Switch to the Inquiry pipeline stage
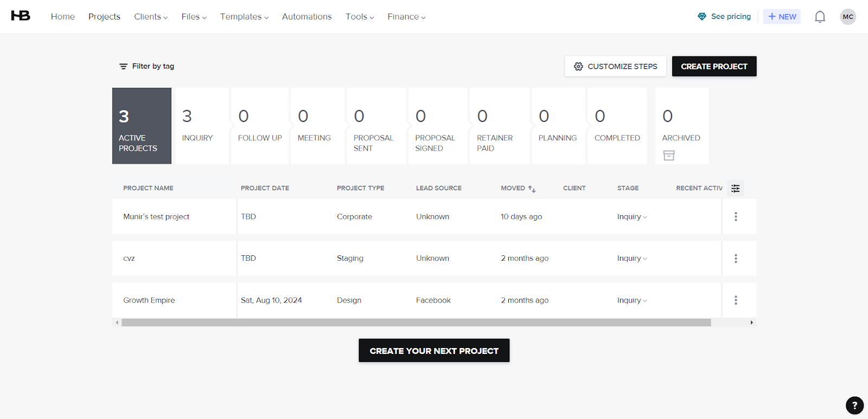The image size is (868, 419). click(202, 126)
